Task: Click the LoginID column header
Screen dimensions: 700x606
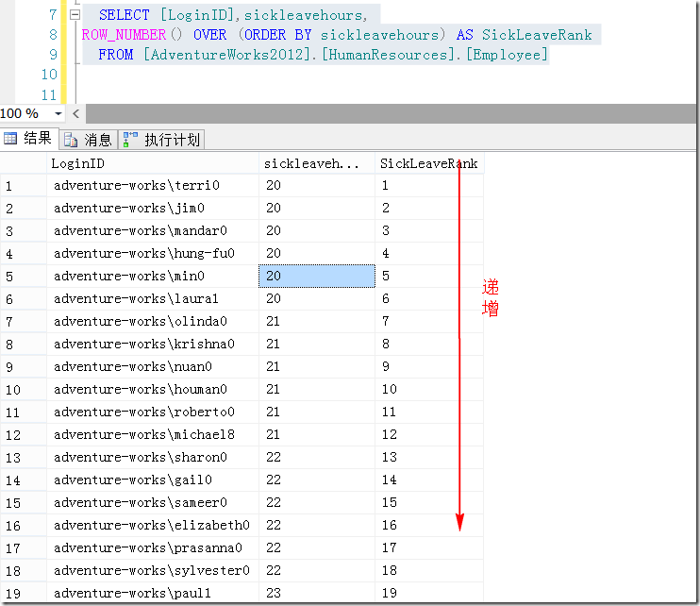Action: pyautogui.click(x=152, y=163)
